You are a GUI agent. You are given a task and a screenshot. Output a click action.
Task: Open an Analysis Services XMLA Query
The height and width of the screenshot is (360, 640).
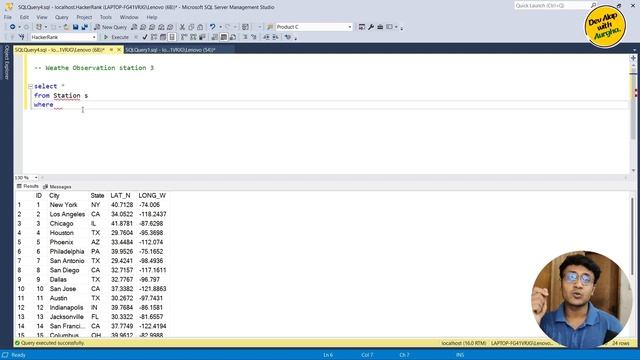[161, 27]
